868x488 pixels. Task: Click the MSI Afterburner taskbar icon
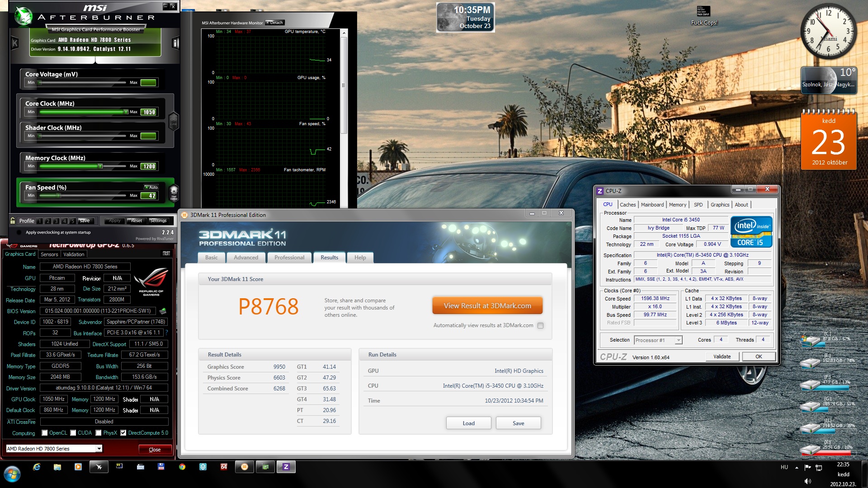pyautogui.click(x=99, y=467)
